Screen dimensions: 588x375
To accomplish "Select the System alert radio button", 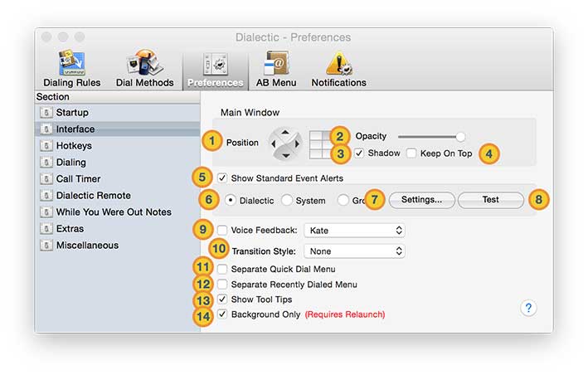I will [287, 200].
